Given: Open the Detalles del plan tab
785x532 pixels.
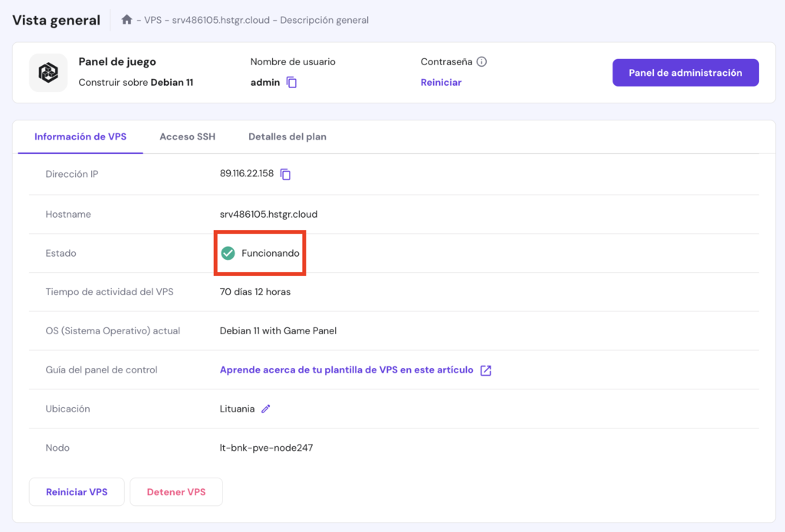Looking at the screenshot, I should click(287, 137).
